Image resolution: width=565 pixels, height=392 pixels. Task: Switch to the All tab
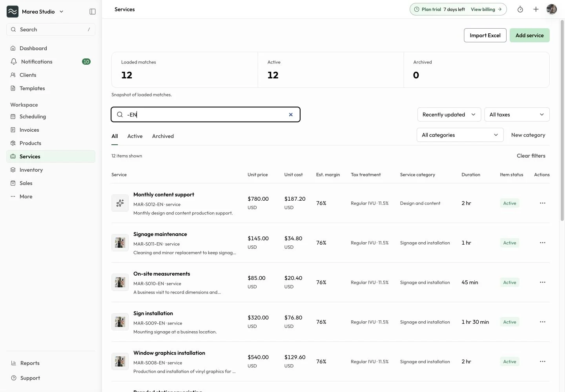pyautogui.click(x=115, y=136)
